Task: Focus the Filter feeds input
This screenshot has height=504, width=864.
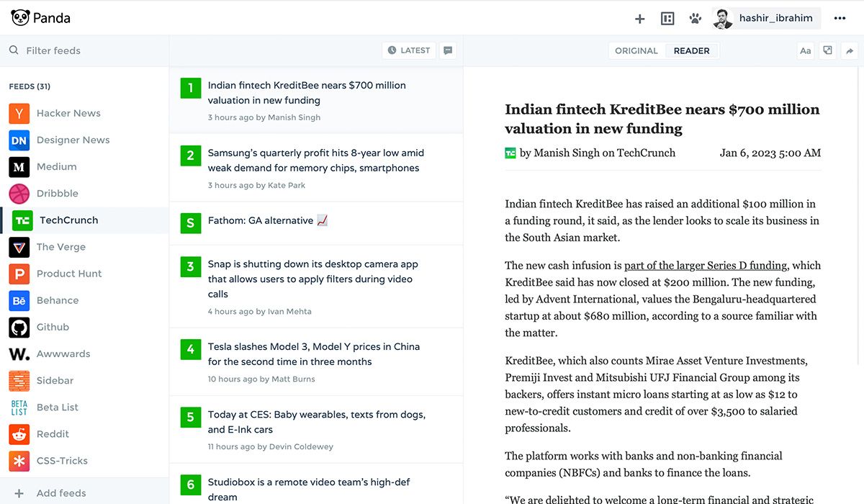Action: (x=84, y=50)
